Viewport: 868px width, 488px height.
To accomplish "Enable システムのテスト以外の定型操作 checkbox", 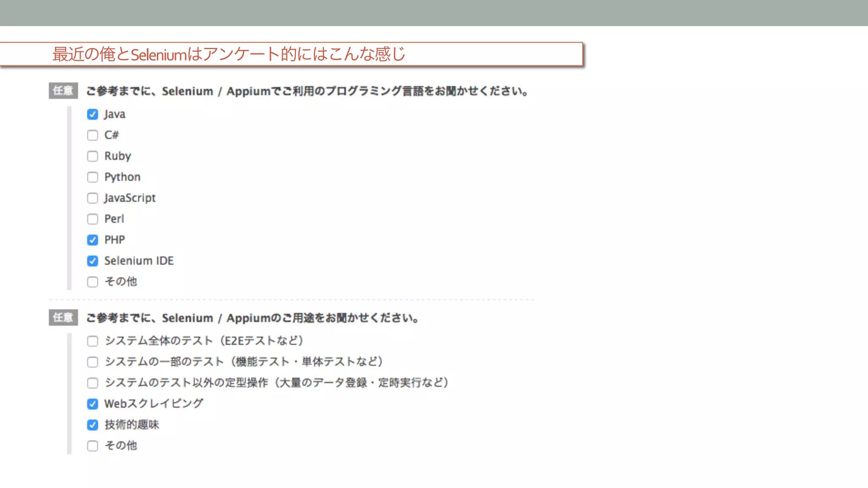I will 92,383.
